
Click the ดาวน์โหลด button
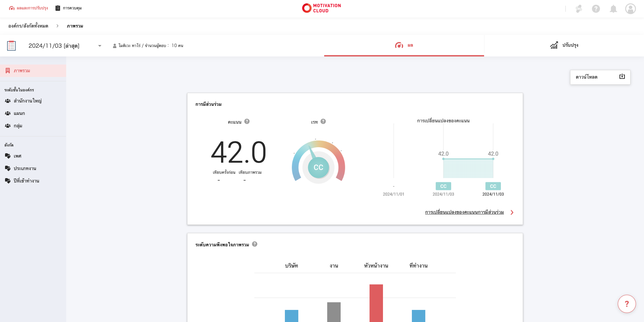600,77
